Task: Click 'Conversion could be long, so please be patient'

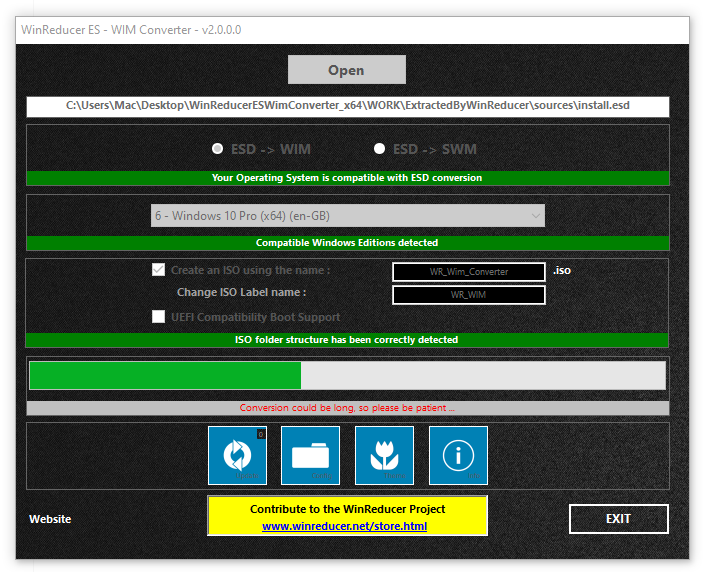Action: click(x=347, y=408)
